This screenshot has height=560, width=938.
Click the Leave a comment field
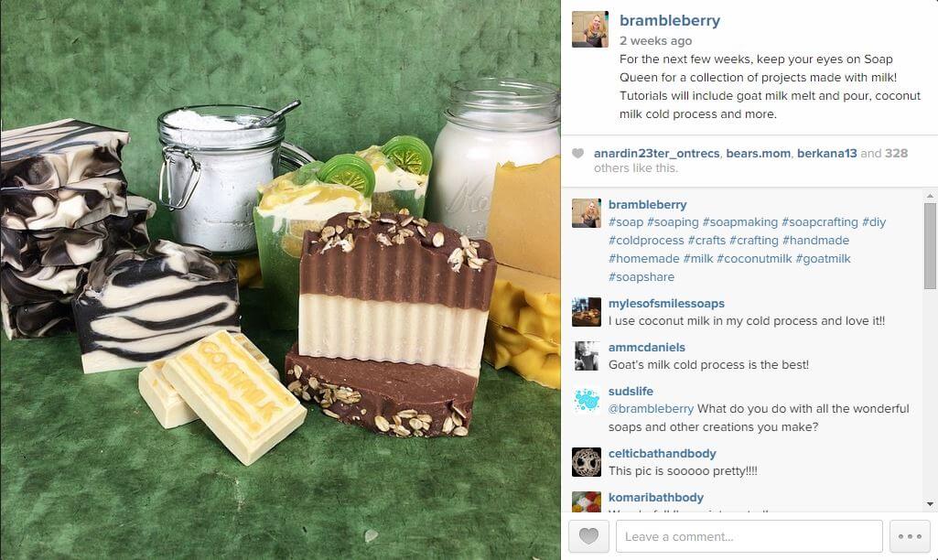tap(749, 536)
